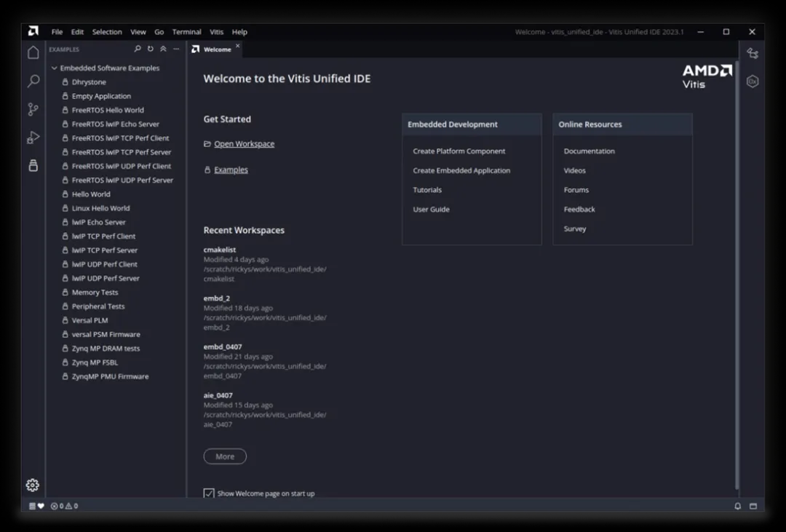This screenshot has width=786, height=532.
Task: Open the Vitis menu
Action: (x=216, y=32)
